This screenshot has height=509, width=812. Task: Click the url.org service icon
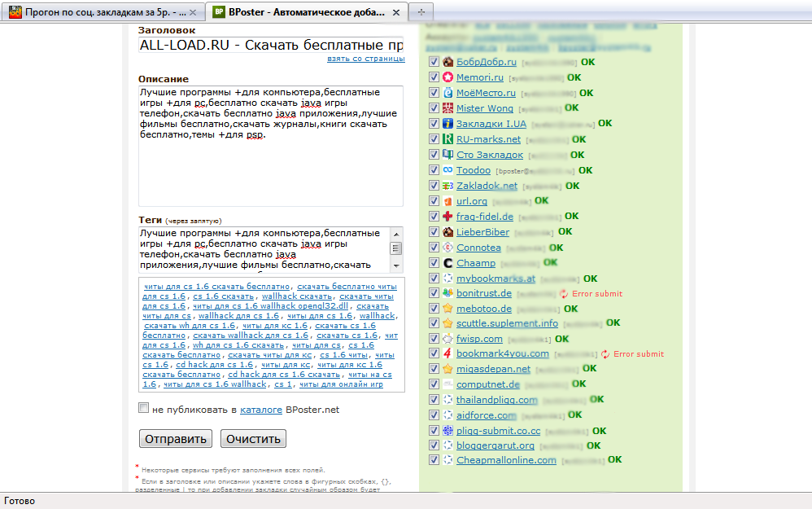click(x=448, y=201)
